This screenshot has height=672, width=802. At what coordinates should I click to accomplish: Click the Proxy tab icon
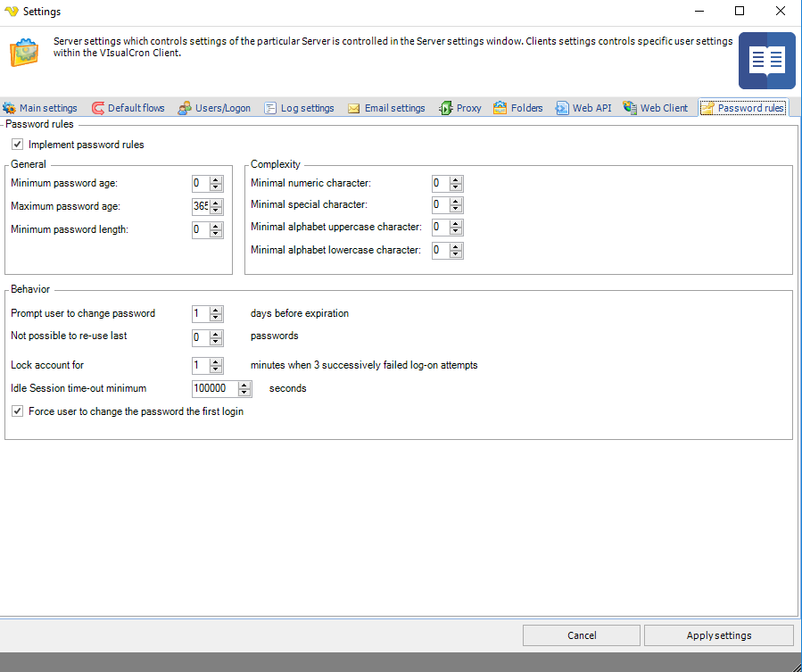coord(446,108)
